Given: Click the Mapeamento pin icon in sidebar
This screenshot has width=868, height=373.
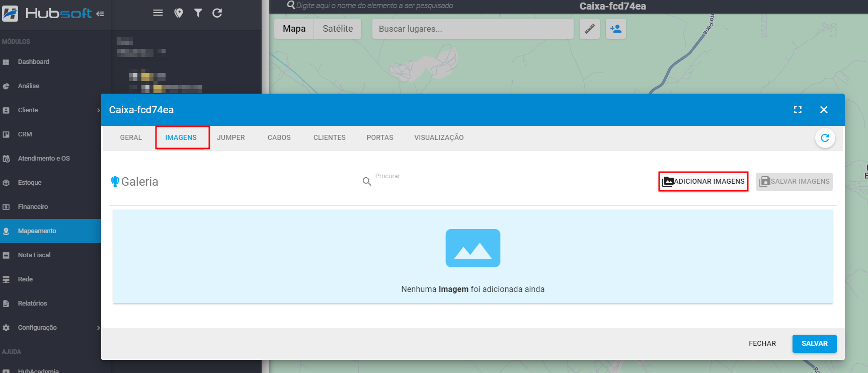Looking at the screenshot, I should pos(6,231).
